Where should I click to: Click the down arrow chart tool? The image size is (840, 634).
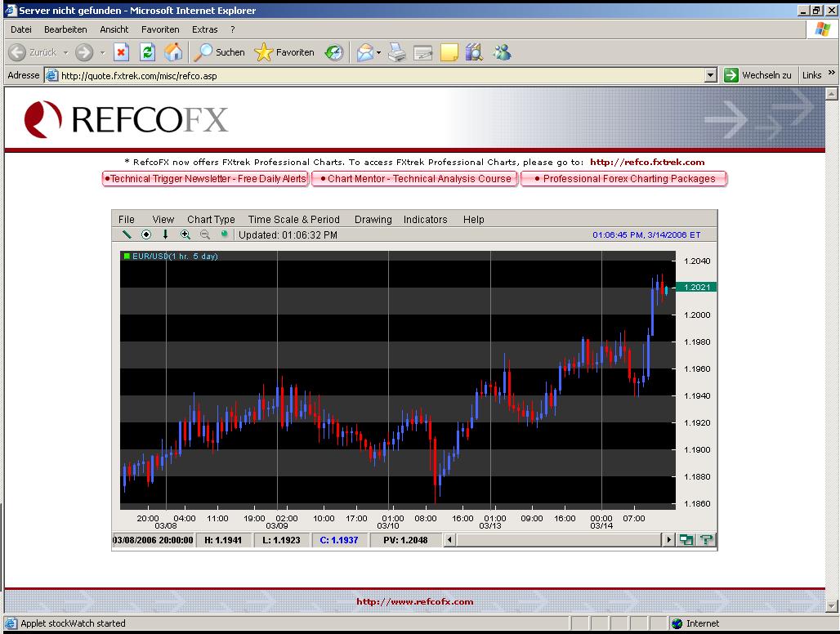(x=166, y=234)
